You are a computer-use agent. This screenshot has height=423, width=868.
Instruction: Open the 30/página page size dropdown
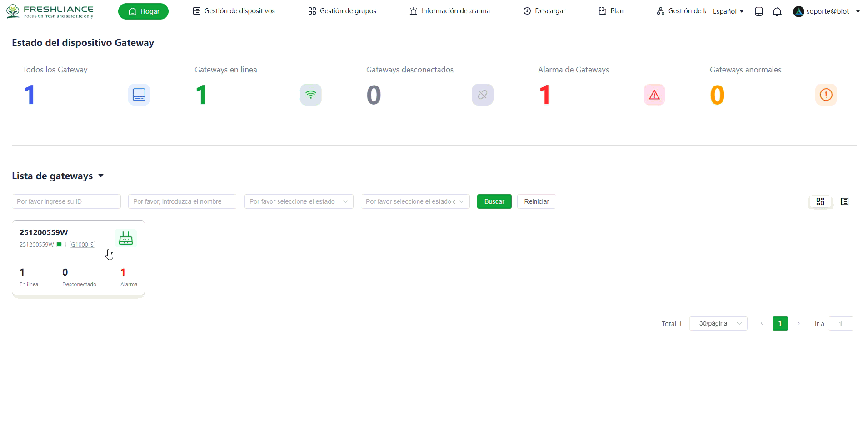[718, 323]
